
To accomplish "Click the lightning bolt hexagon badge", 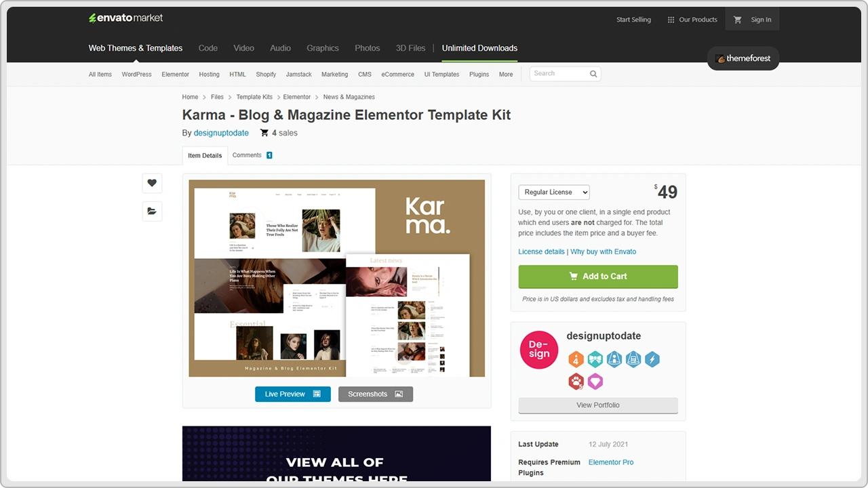I will coord(652,359).
